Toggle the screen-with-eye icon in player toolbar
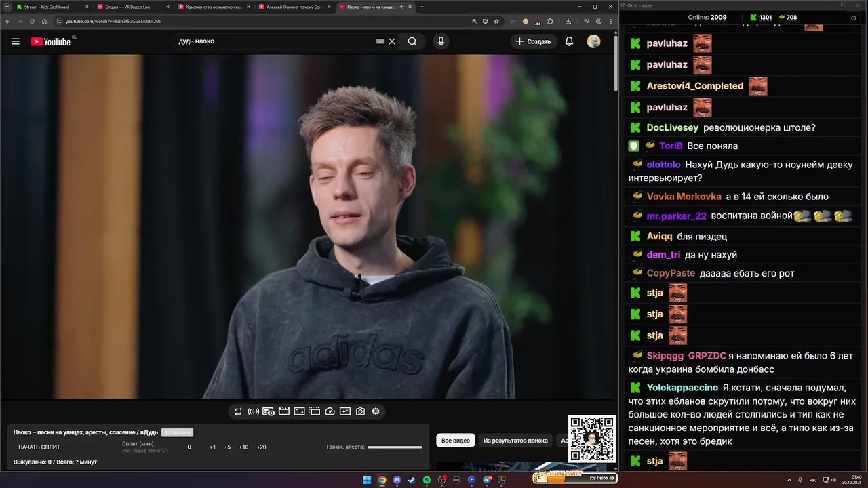The image size is (868, 488). pyautogui.click(x=269, y=411)
